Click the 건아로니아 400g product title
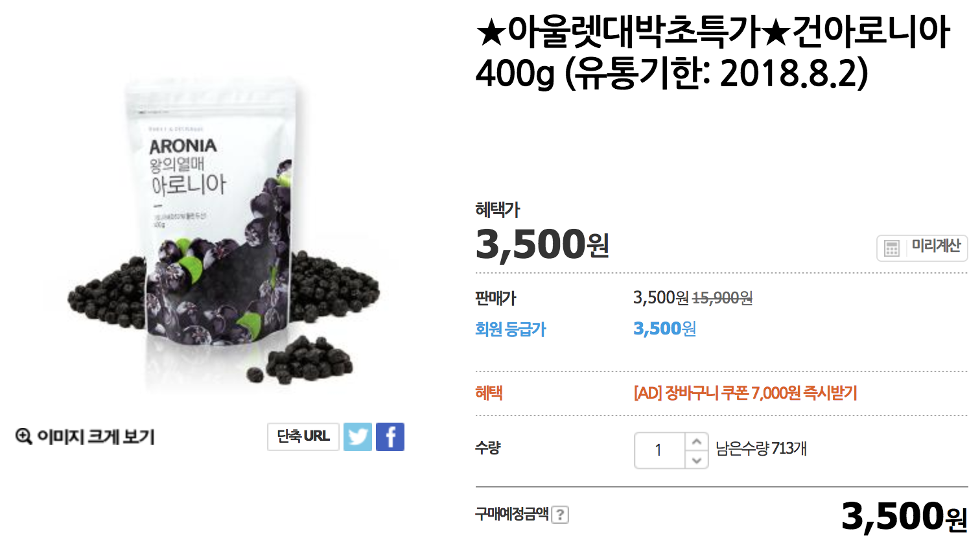 point(713,52)
